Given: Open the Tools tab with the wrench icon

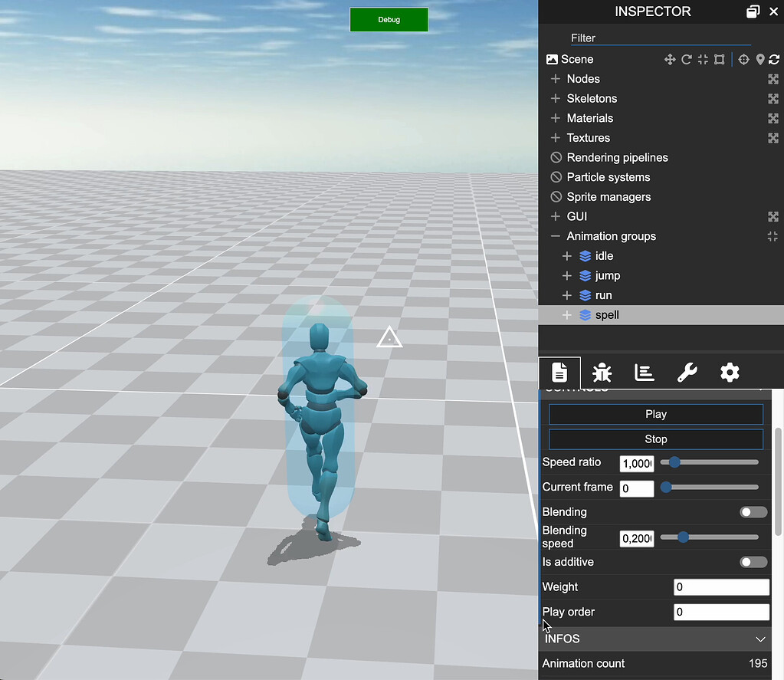Looking at the screenshot, I should (687, 373).
